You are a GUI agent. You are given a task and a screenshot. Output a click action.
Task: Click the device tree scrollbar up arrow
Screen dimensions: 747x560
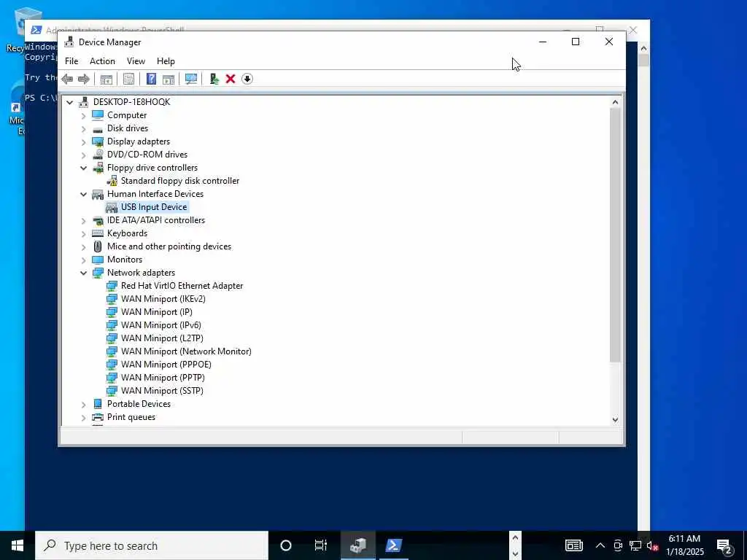point(615,102)
